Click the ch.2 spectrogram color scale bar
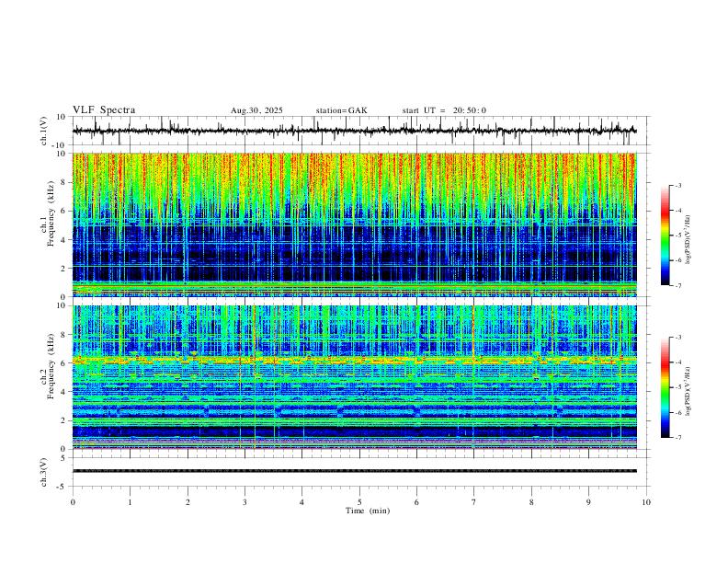This screenshot has width=728, height=563. pyautogui.click(x=665, y=387)
